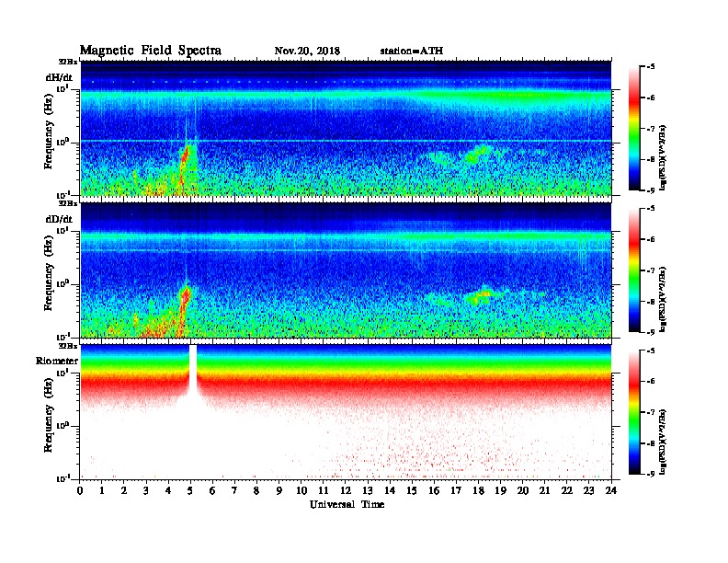Click the red burst near 5 UT in dH/dt
The height and width of the screenshot is (563, 728).
[185, 160]
